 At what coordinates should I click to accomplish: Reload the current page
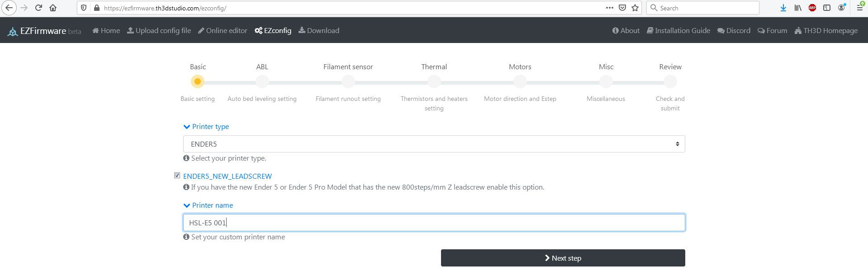coord(39,8)
